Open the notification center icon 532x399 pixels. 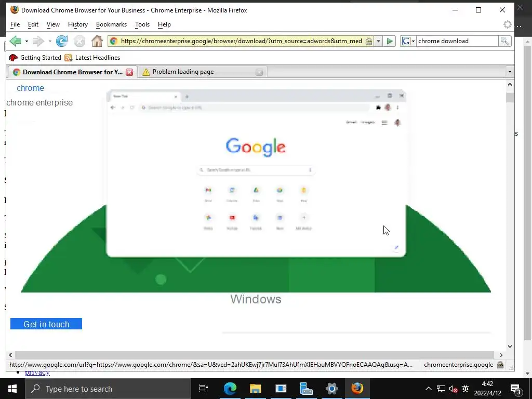tap(516, 389)
